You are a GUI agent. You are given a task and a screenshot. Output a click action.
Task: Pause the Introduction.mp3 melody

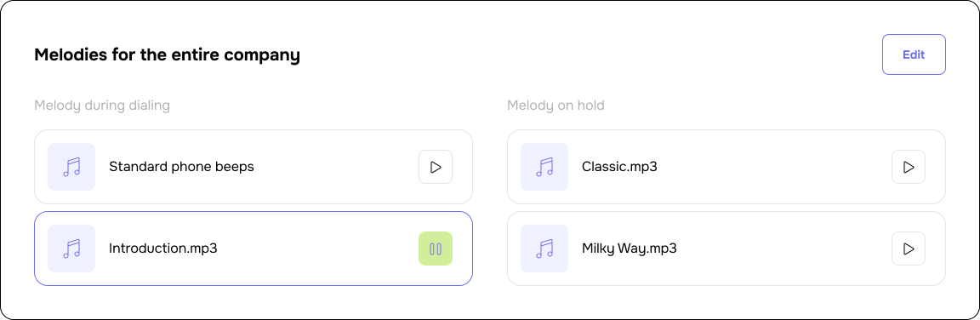[436, 249]
